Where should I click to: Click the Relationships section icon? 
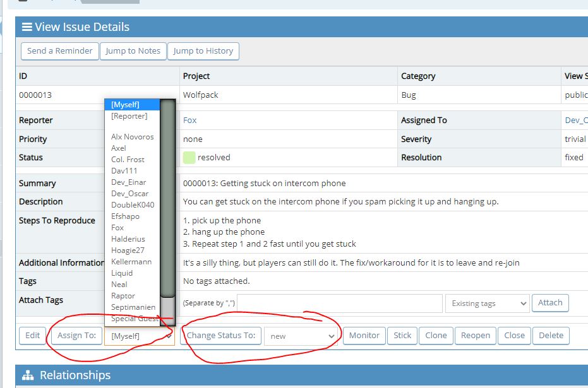[x=28, y=375]
